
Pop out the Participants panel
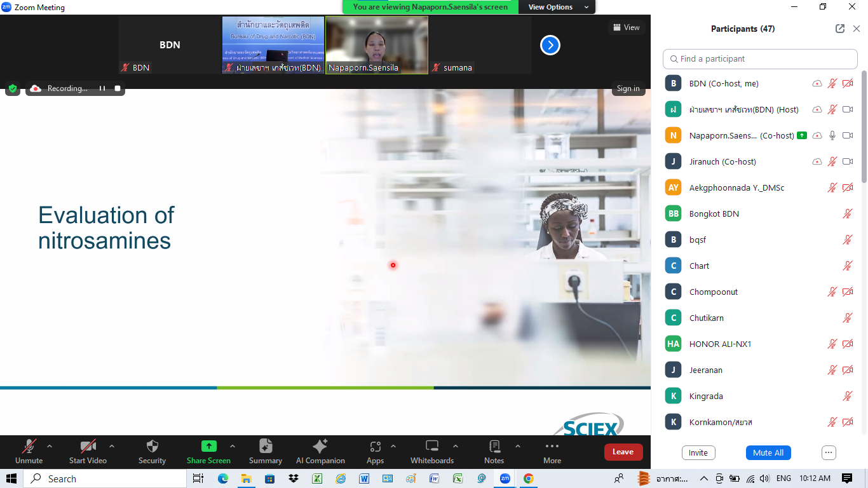point(840,29)
